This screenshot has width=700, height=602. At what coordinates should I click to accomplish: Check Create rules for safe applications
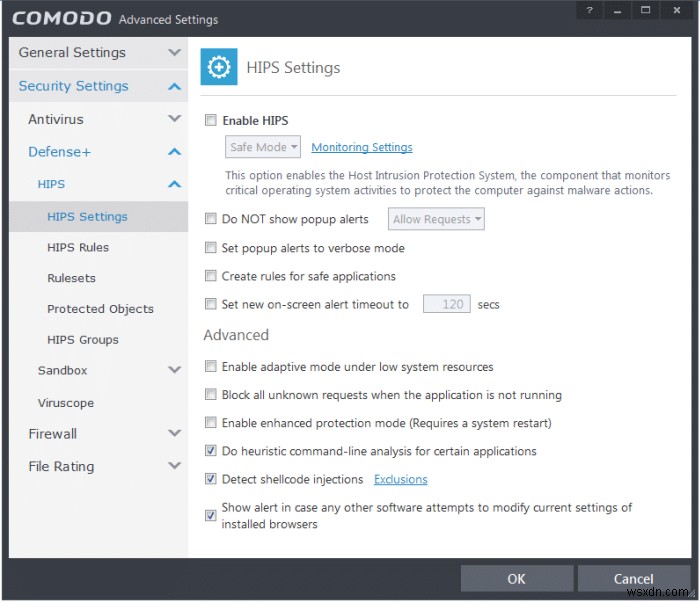tap(211, 276)
